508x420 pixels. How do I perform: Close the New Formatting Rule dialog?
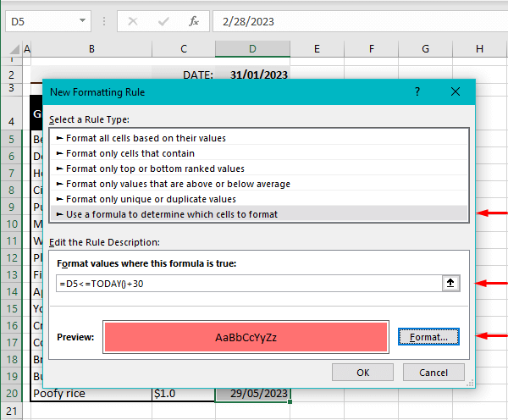(456, 93)
